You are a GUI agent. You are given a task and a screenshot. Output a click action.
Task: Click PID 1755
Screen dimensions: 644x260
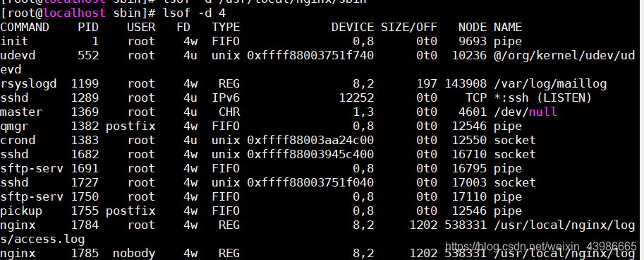click(x=85, y=211)
